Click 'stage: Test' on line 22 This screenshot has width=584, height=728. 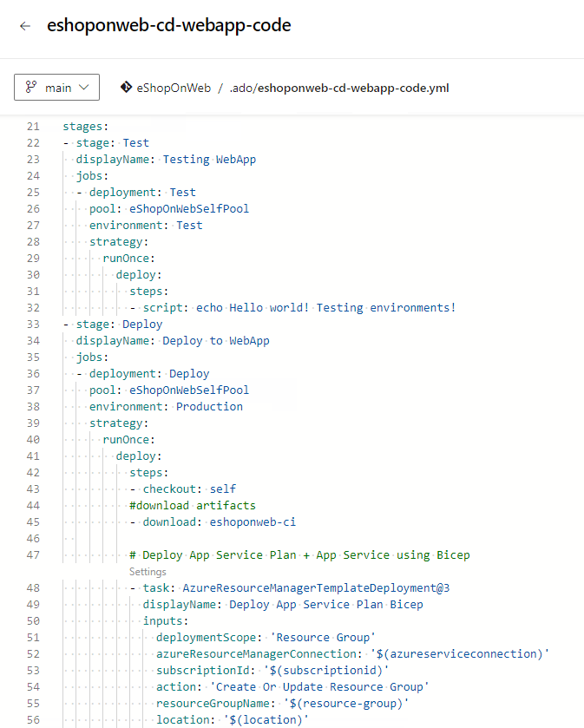(112, 143)
